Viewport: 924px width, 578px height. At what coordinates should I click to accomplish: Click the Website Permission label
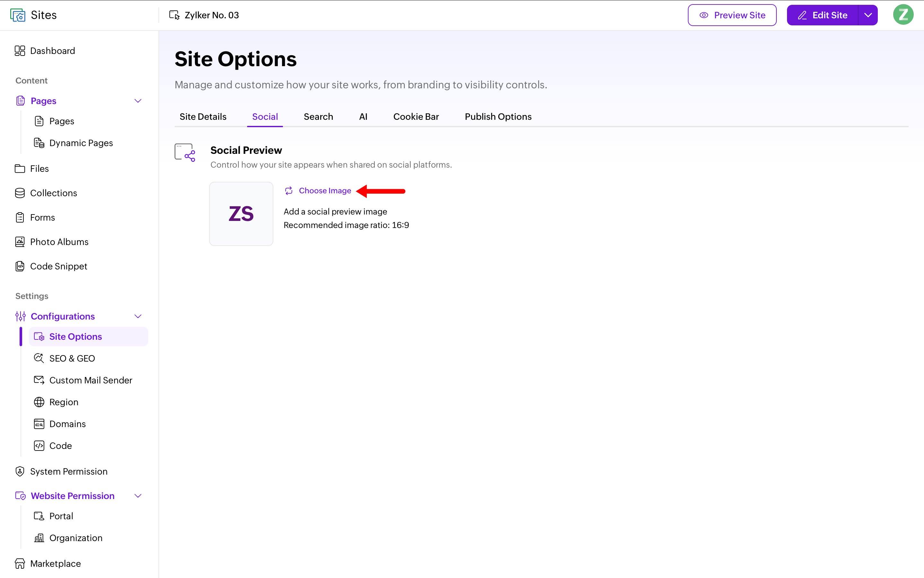73,496
